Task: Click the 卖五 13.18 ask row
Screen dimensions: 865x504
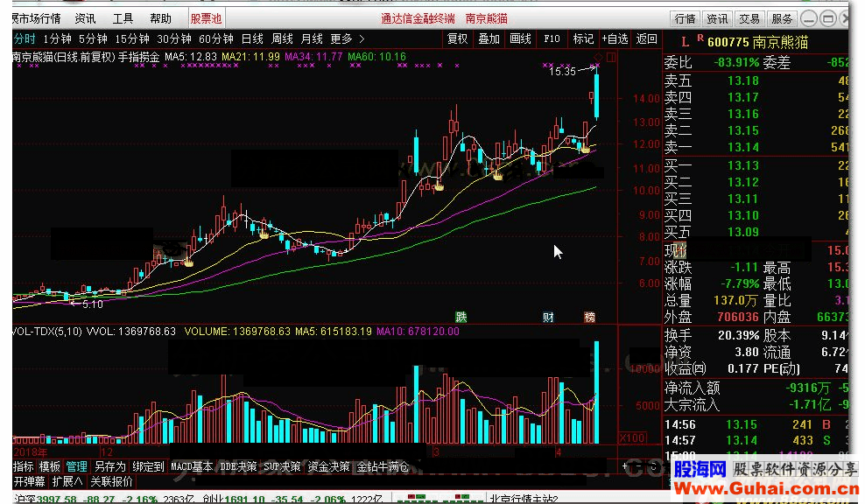Action: (x=756, y=81)
